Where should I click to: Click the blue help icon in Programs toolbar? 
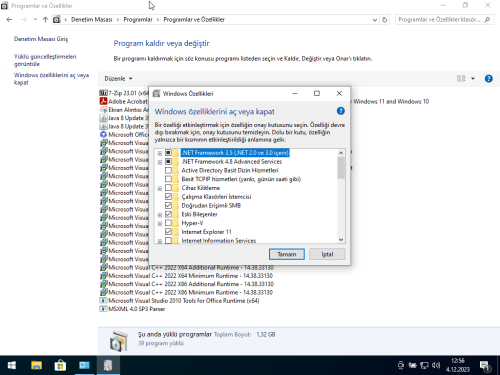coord(488,79)
